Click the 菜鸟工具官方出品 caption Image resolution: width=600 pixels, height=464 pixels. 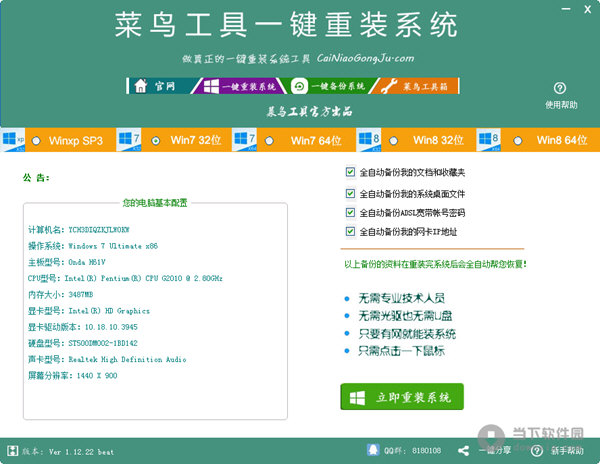309,111
